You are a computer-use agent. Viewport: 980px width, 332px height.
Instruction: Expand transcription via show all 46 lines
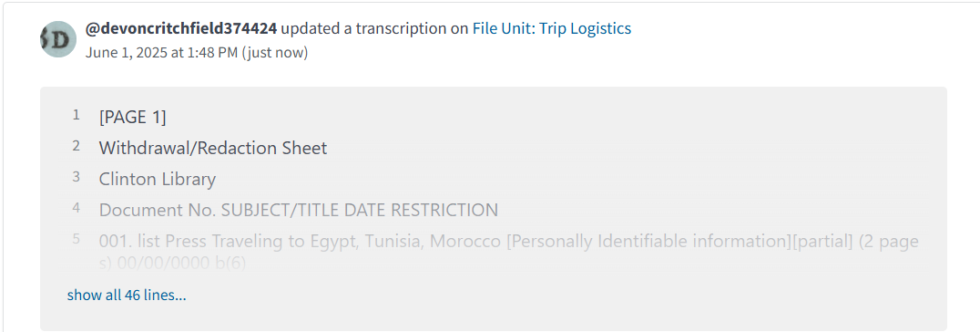(x=127, y=295)
